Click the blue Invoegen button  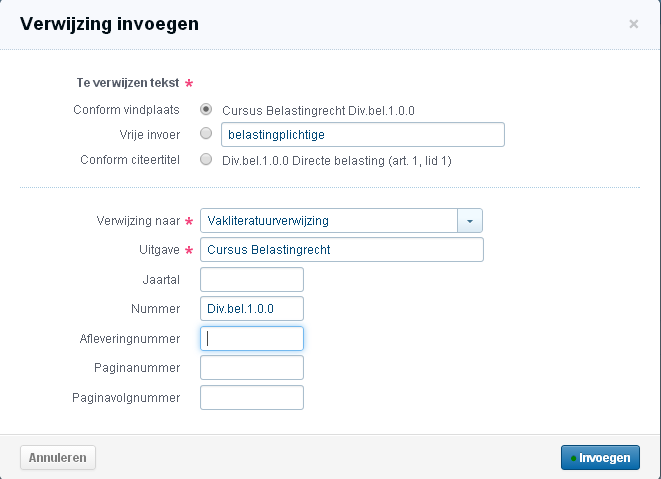[x=599, y=457]
